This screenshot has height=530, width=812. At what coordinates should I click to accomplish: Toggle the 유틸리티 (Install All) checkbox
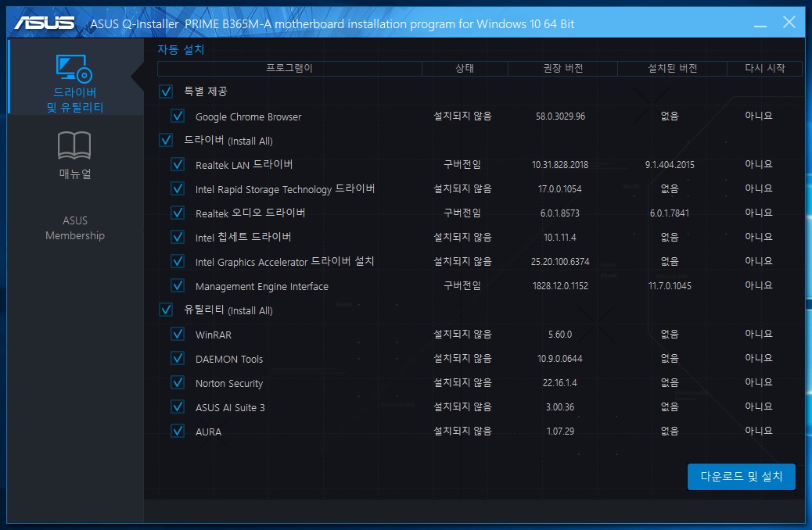pos(166,310)
